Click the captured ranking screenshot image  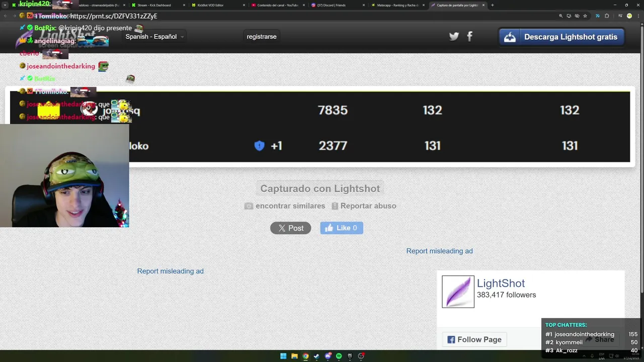coord(320,127)
